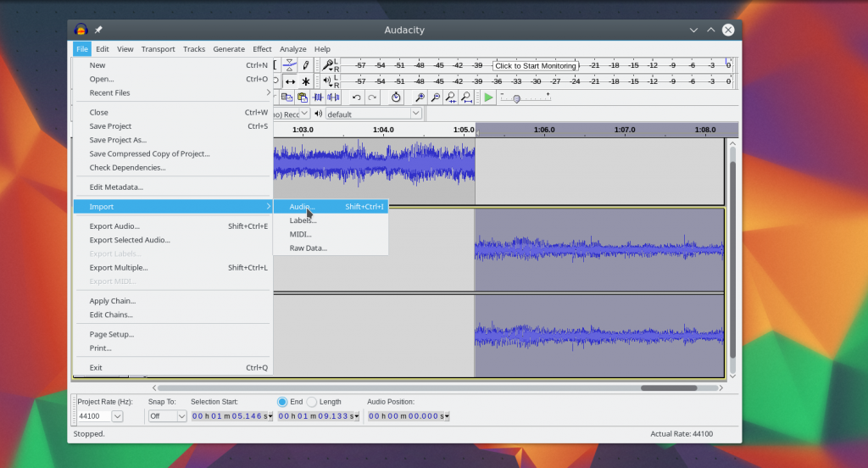Select the Time Shift tool

290,81
